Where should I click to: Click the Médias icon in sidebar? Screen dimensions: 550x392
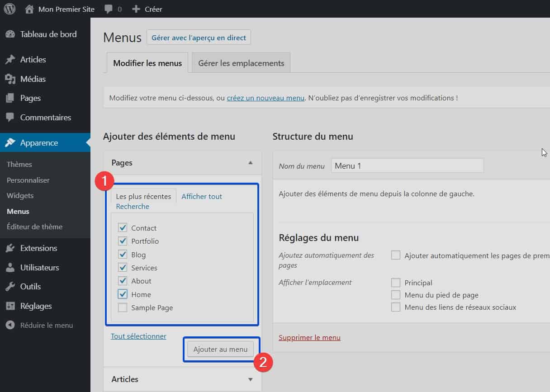tap(10, 79)
